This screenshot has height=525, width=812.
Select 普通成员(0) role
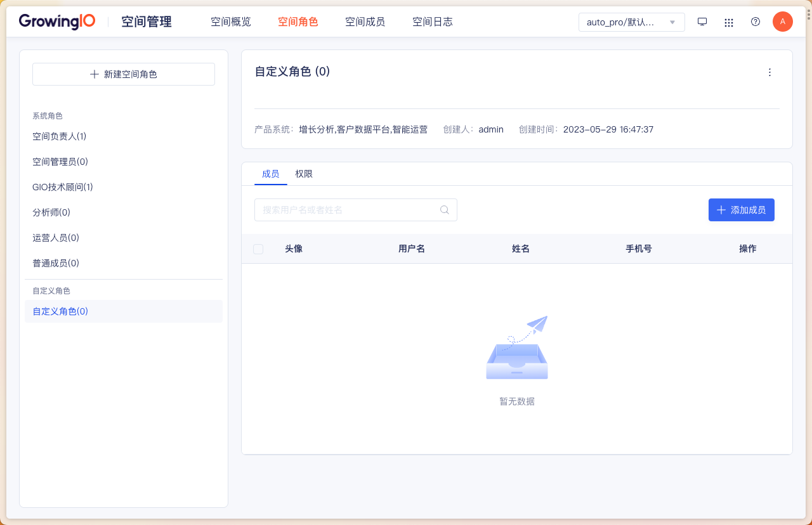tap(124, 263)
